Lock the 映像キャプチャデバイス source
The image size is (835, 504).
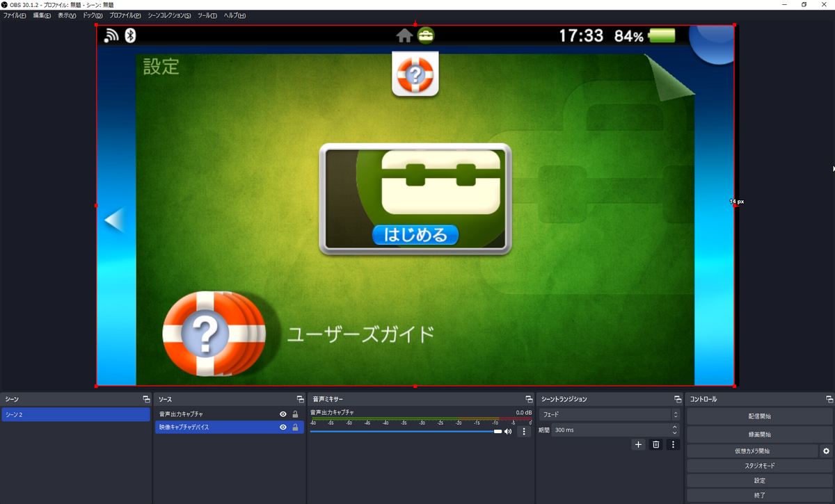[x=295, y=427]
